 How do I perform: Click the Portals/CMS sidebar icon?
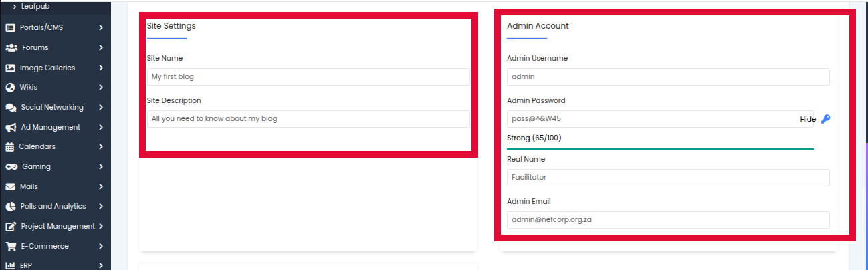(x=10, y=28)
